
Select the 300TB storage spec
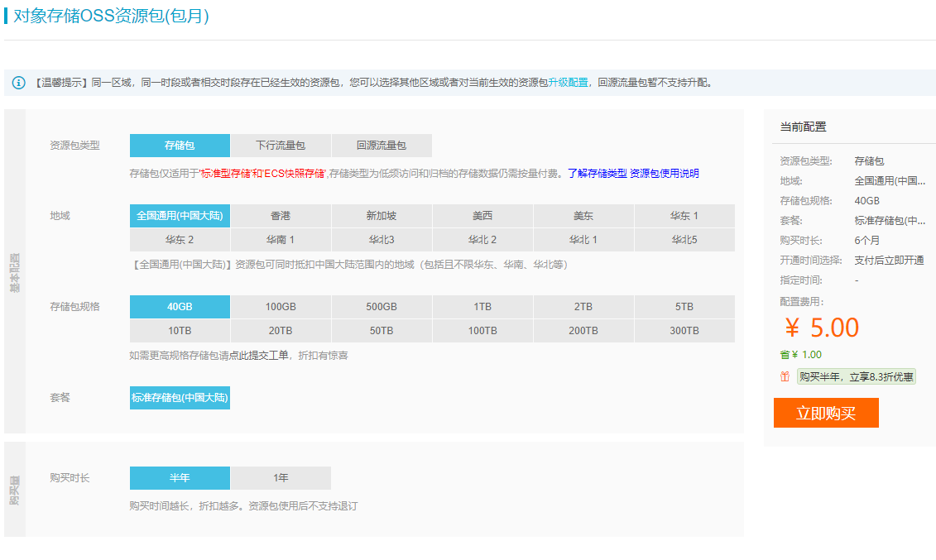[x=684, y=331]
